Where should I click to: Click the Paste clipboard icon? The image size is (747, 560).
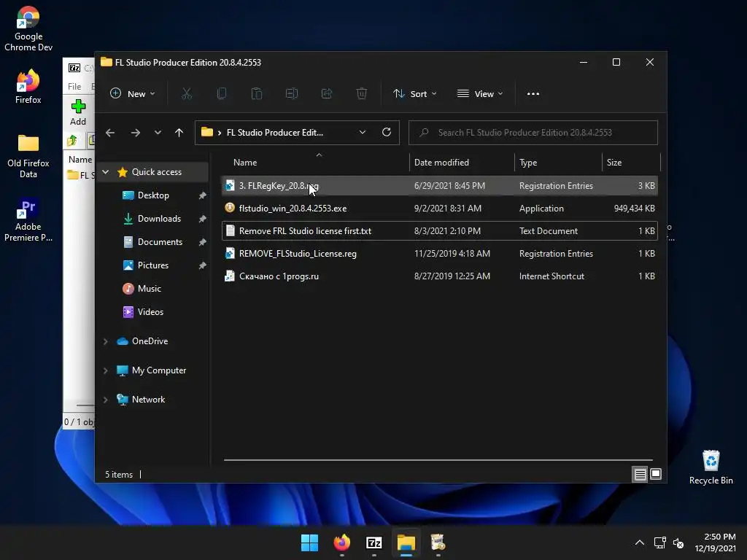pos(256,94)
